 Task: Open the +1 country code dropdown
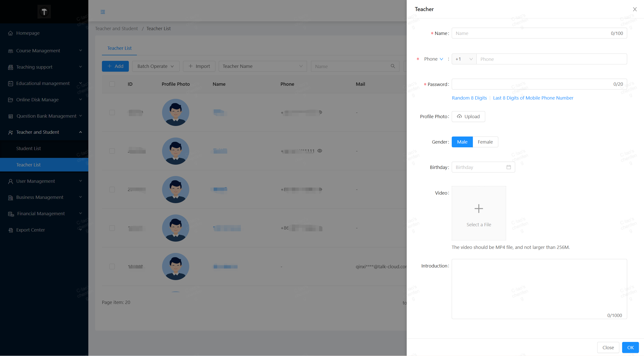coord(464,59)
